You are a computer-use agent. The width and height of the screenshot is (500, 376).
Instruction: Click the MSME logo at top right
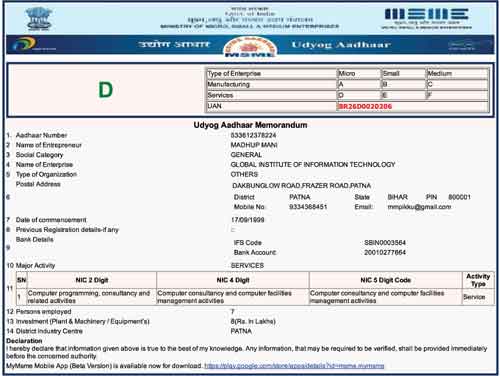[x=427, y=19]
